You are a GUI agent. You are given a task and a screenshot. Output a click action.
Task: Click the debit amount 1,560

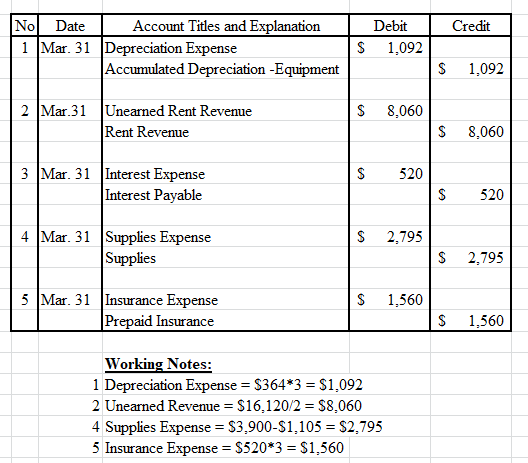click(390, 300)
